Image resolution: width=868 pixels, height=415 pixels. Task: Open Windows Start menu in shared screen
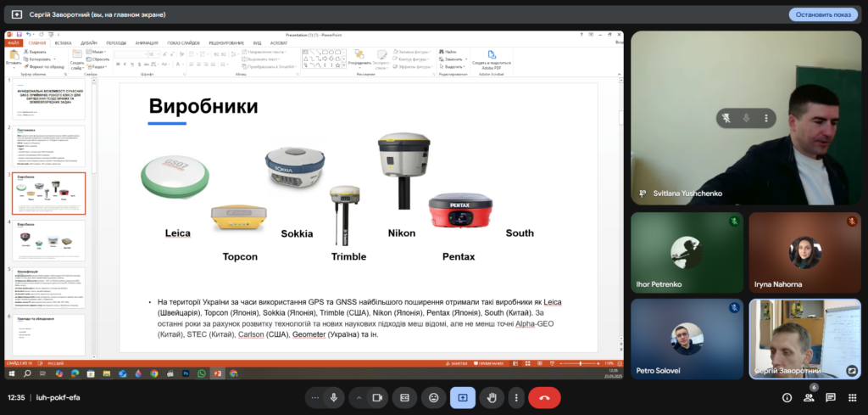click(x=11, y=373)
